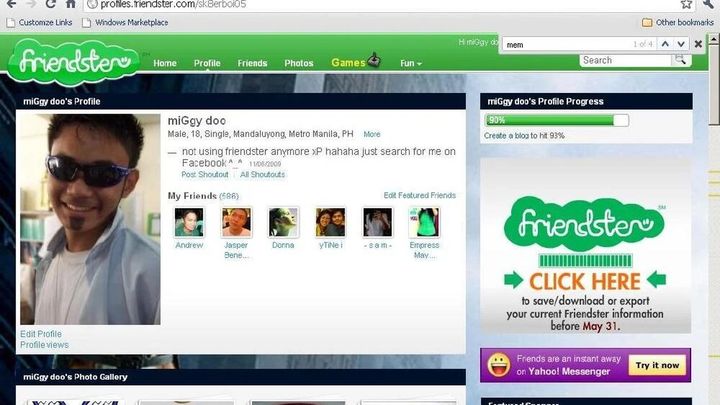Viewport: 720px width, 405px height.
Task: Click the Edit Profile link
Action: coord(40,334)
